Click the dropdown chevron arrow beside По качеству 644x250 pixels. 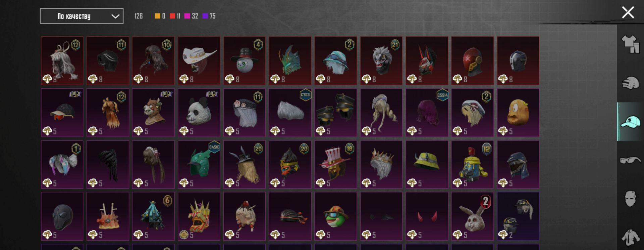[x=115, y=16]
